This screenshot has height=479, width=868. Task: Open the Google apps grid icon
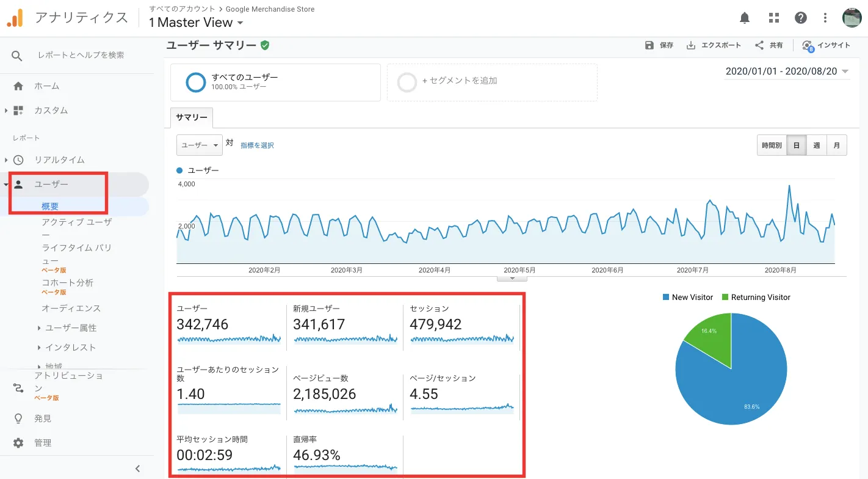(774, 18)
